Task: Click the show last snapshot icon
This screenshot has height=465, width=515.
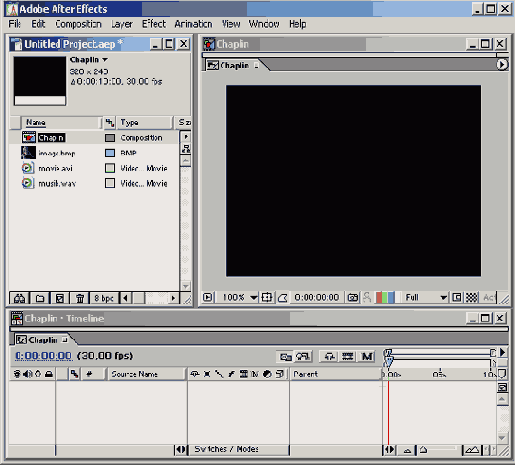Action: (367, 297)
